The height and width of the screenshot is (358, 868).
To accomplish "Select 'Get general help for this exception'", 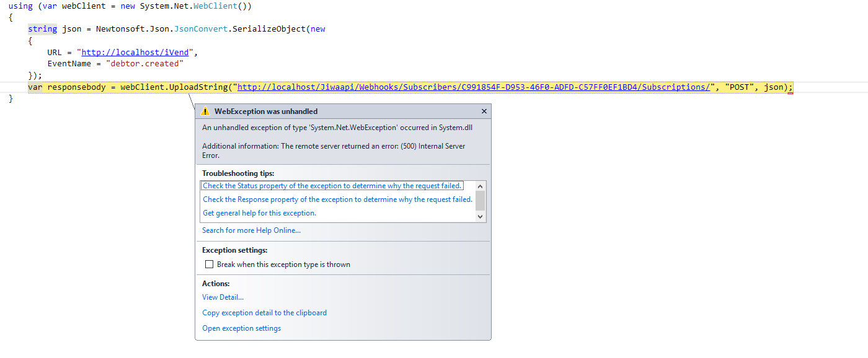I will (x=259, y=213).
